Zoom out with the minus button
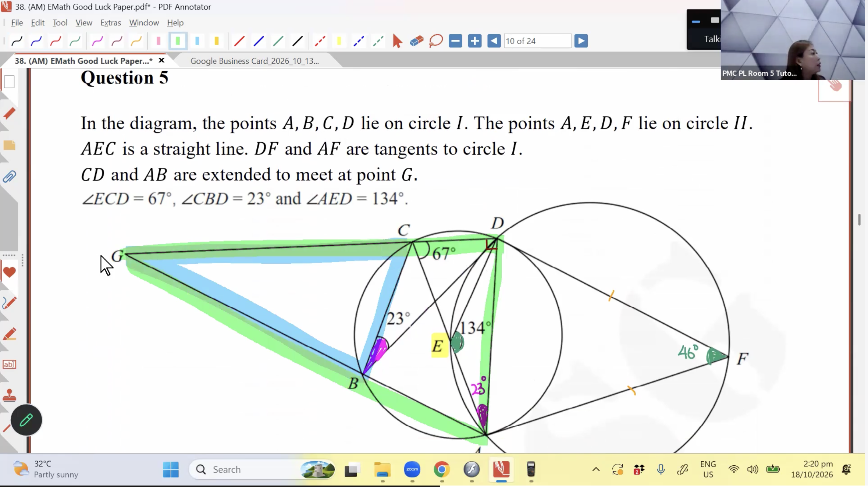The height and width of the screenshot is (487, 868). (455, 41)
